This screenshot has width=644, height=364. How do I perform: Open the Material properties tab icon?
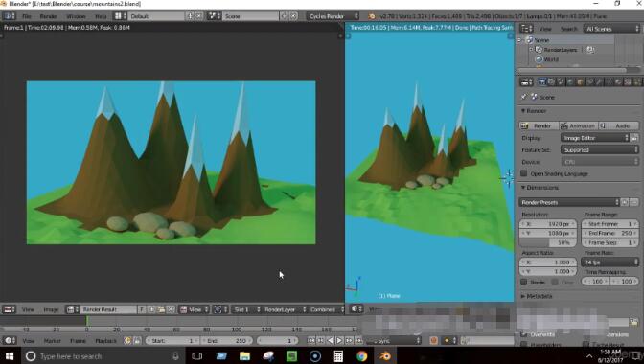[x=618, y=82]
